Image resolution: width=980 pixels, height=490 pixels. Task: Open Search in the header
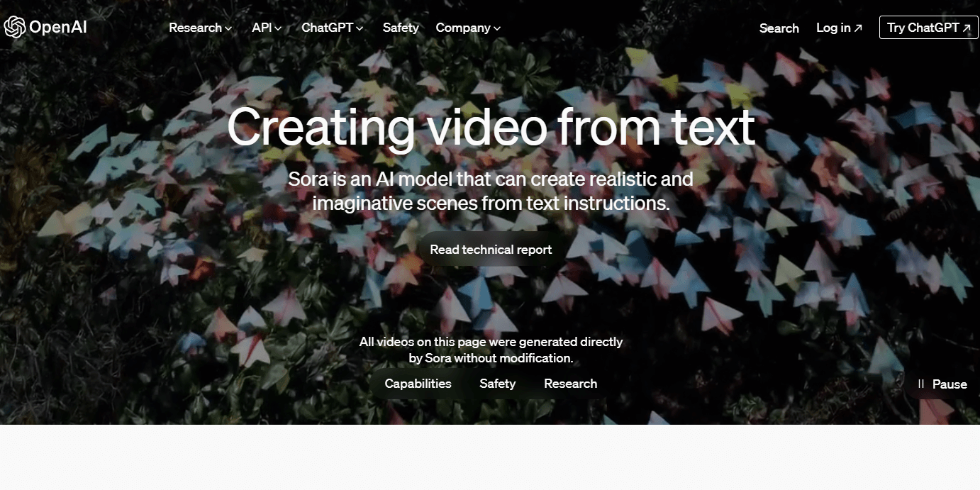(779, 28)
